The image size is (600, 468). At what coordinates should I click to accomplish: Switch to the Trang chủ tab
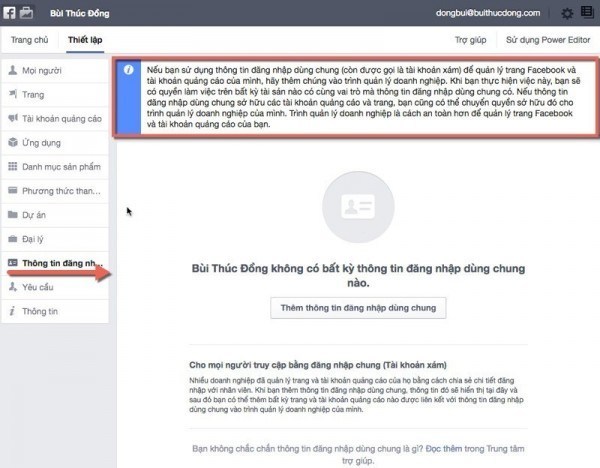[x=30, y=39]
